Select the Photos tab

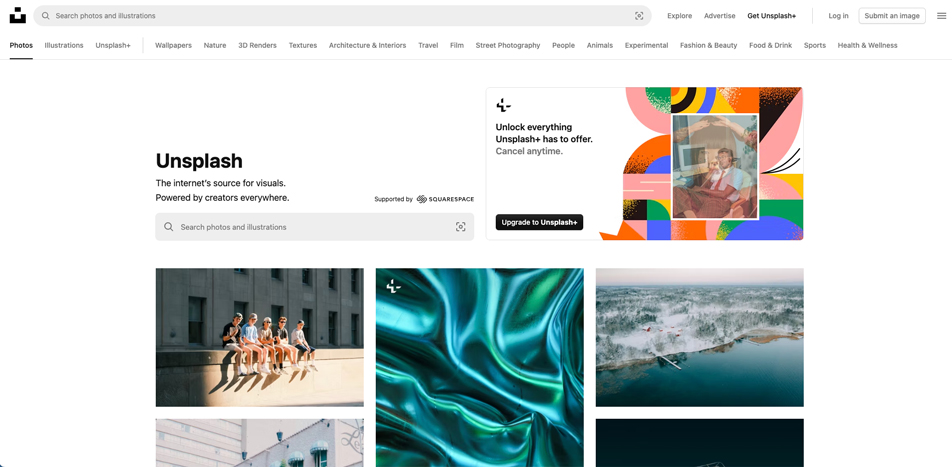[21, 46]
